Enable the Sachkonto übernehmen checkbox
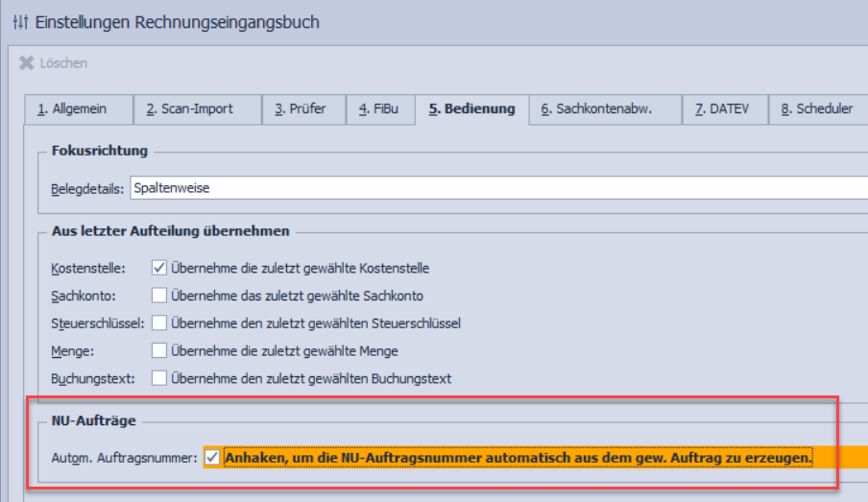This screenshot has width=868, height=502. 159,296
